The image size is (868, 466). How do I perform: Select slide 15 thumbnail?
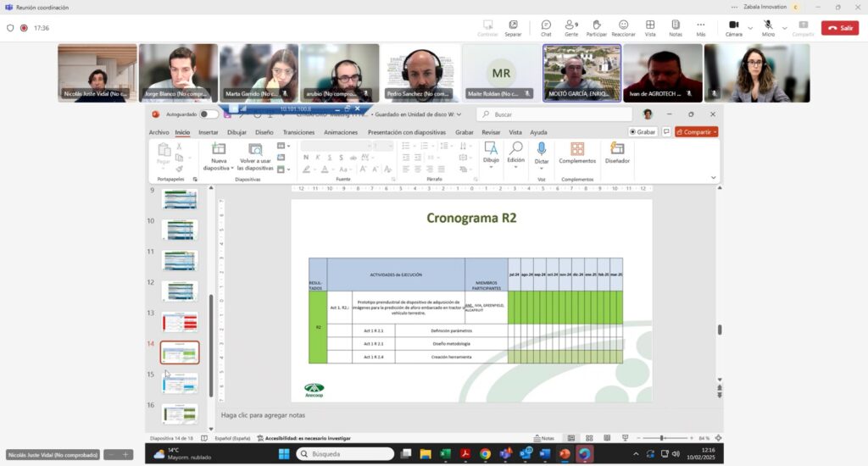tap(180, 383)
